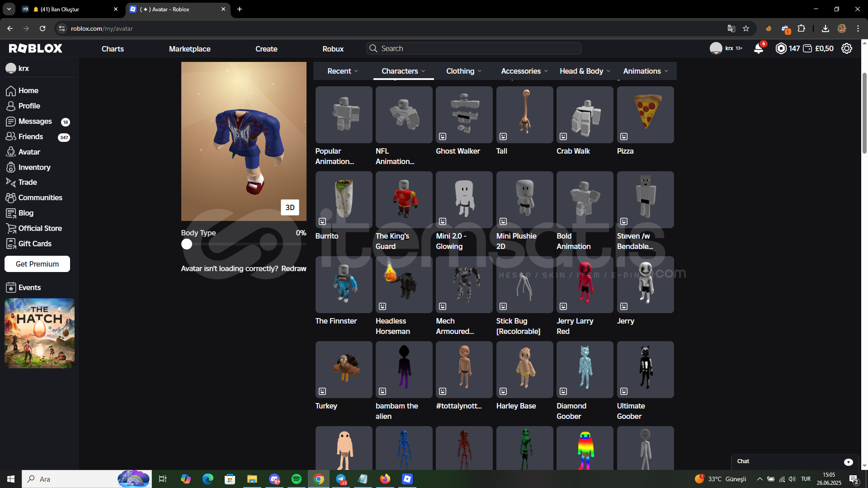
Task: Expand the Clothing dropdown
Action: (464, 71)
